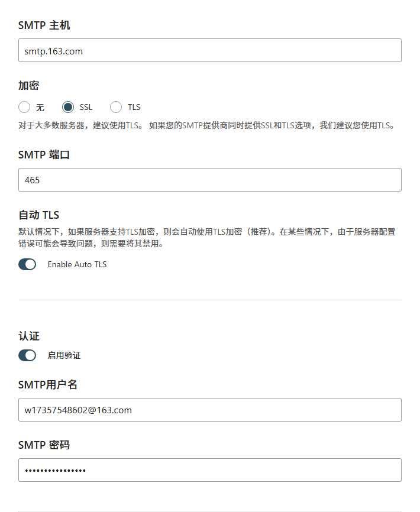This screenshot has height=512, width=420.
Task: Click the "认证" section heading
Action: (x=28, y=336)
